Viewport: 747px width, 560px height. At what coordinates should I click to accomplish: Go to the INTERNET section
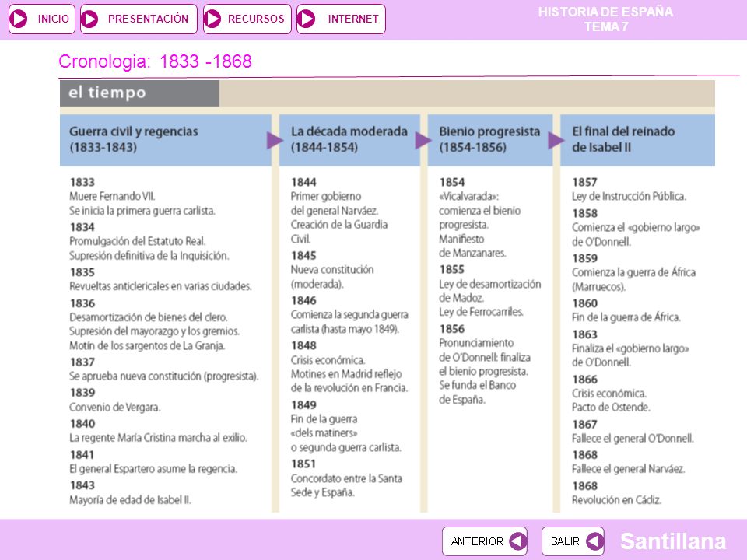341,19
